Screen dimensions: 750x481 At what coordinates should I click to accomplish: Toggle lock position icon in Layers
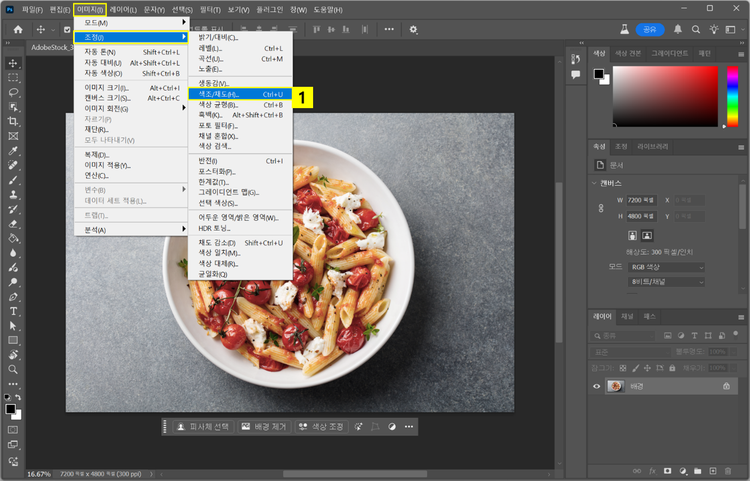(647, 368)
